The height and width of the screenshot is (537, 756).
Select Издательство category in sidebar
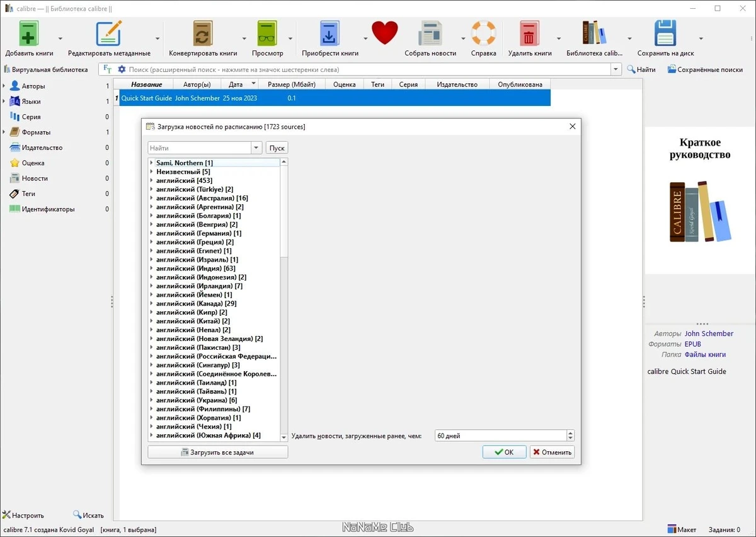pos(42,147)
